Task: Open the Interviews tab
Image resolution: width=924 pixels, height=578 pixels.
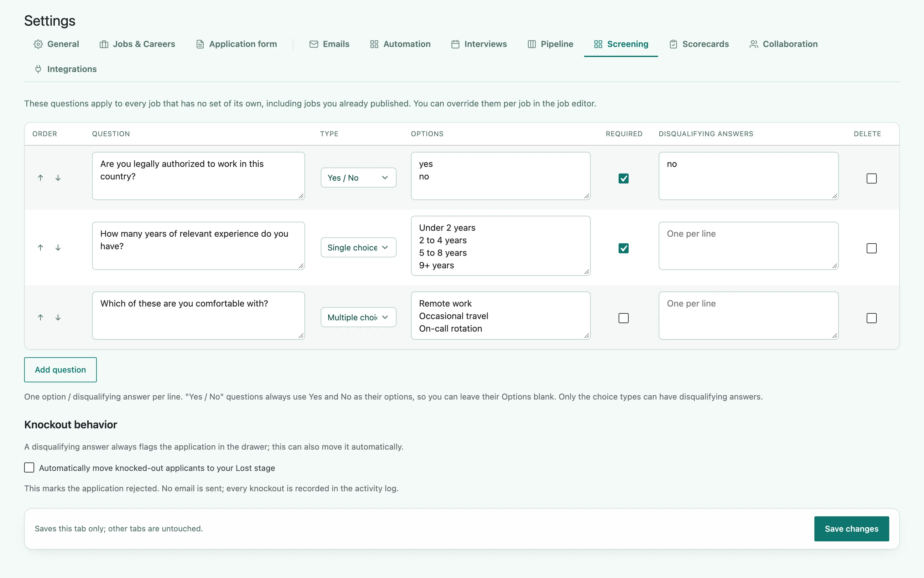Action: (479, 44)
